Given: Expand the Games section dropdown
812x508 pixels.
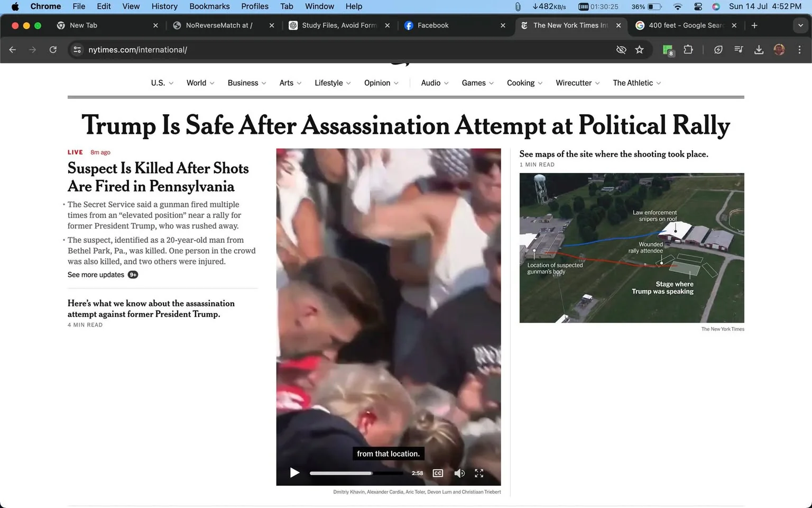Looking at the screenshot, I should 478,83.
